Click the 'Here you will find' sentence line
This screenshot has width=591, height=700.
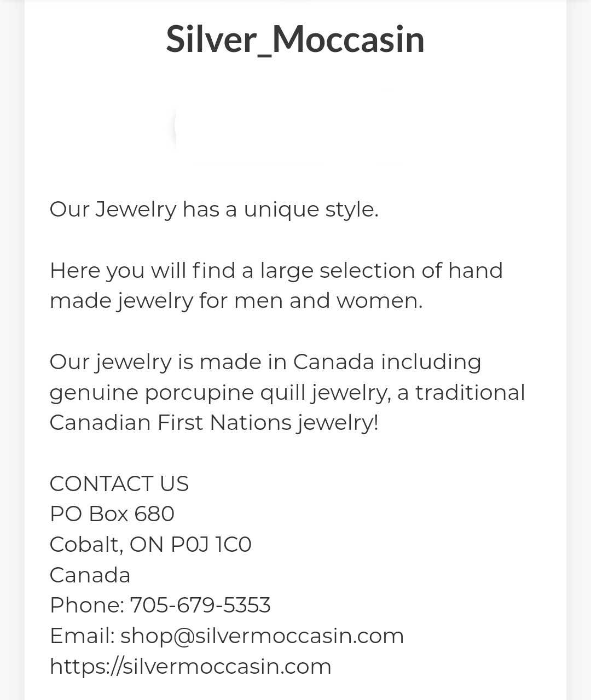coord(276,270)
